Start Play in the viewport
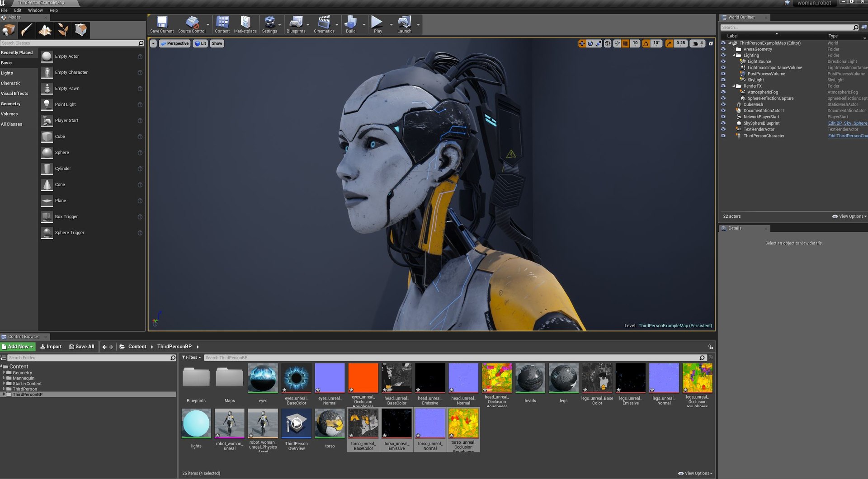The height and width of the screenshot is (479, 868). pos(377,24)
